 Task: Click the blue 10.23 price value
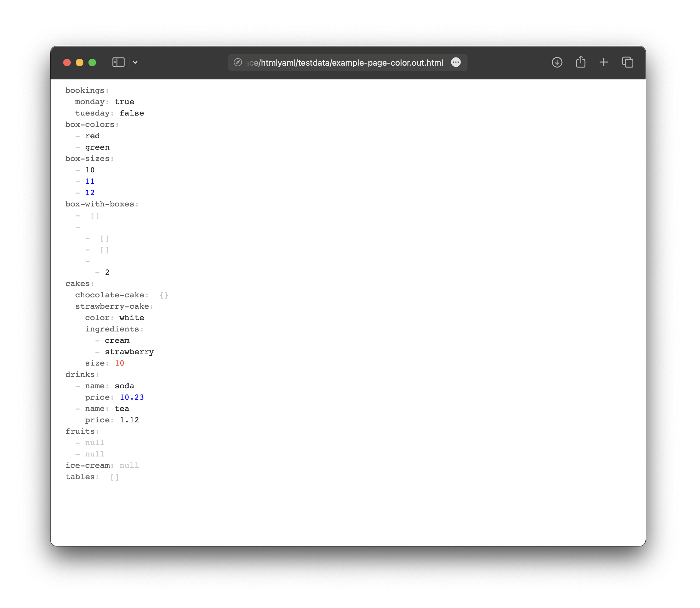[132, 397]
